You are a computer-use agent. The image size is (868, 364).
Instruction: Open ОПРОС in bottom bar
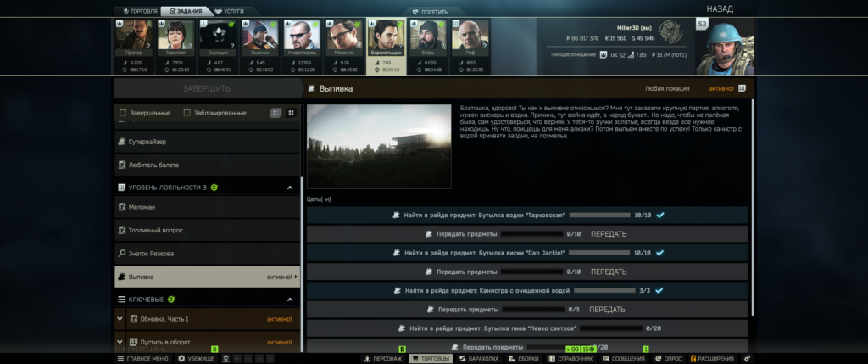tap(668, 359)
